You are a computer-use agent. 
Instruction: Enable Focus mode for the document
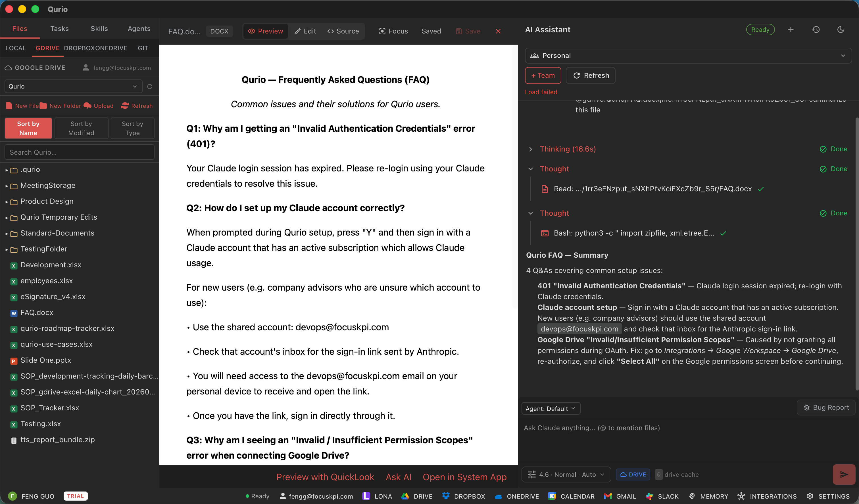[393, 31]
